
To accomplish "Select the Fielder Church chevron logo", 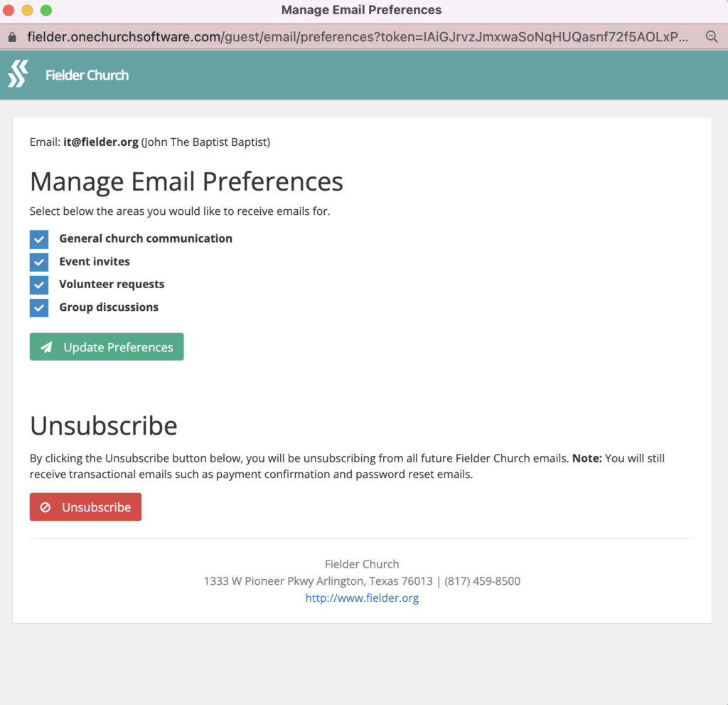I will (18, 74).
